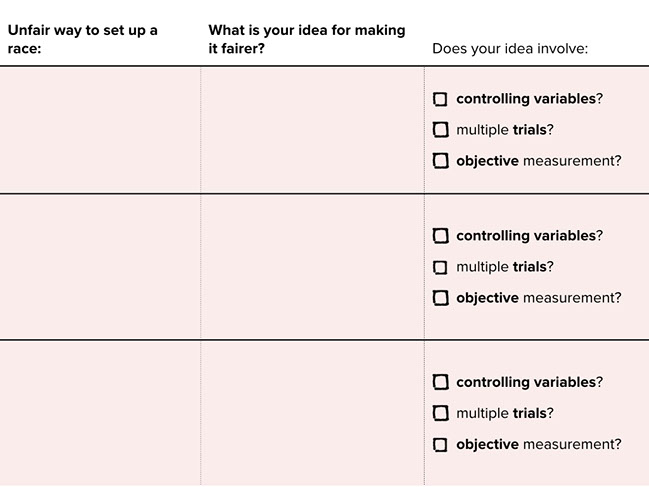Image resolution: width=649 pixels, height=487 pixels.
Task: Check multiple trials in second row
Action: coord(440,267)
